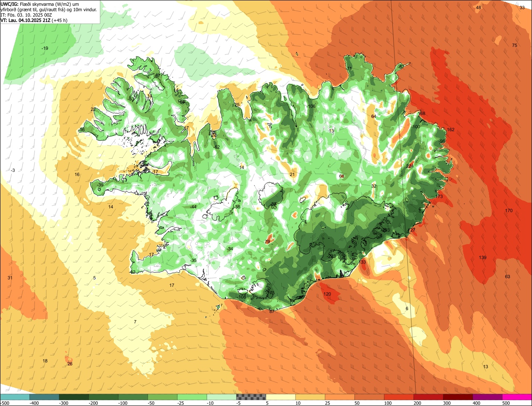Click the subtitle line mentioning '10m vindur'

(x=49, y=9)
